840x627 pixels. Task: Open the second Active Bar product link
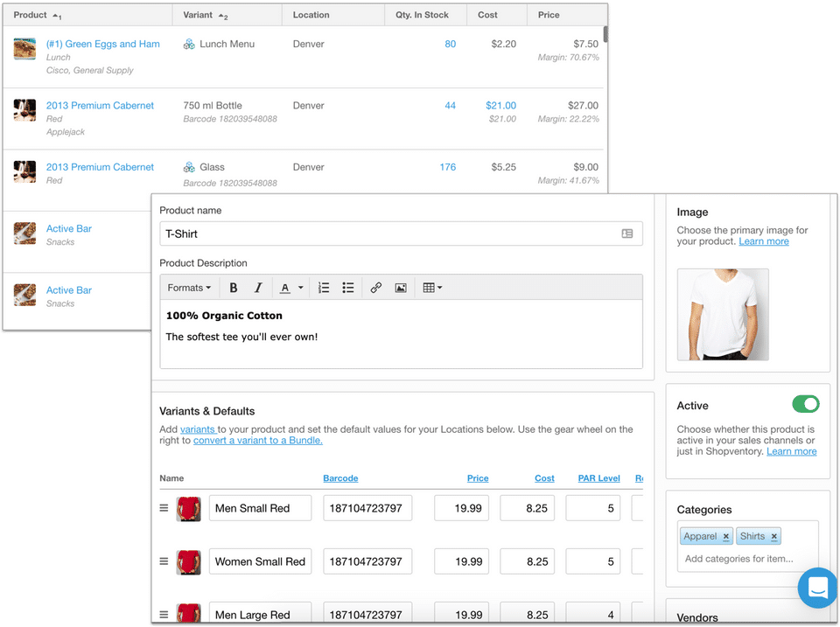(68, 290)
